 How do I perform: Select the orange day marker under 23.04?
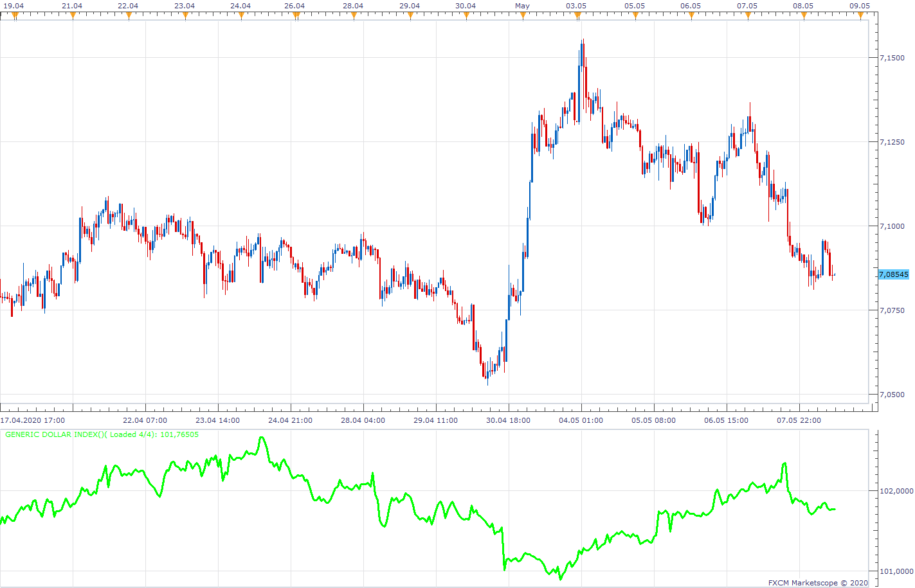[185, 16]
